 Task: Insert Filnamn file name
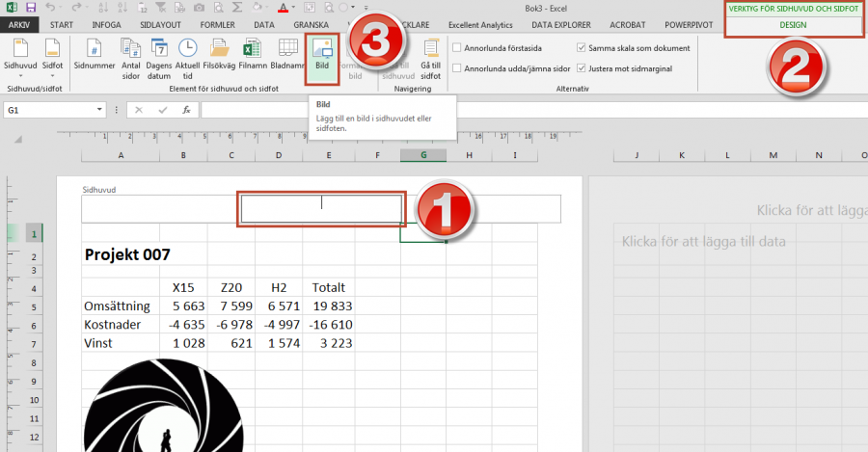click(x=253, y=54)
